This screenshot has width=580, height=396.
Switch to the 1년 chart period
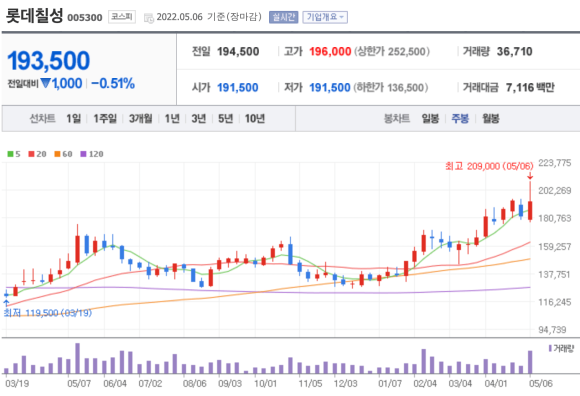(x=172, y=119)
